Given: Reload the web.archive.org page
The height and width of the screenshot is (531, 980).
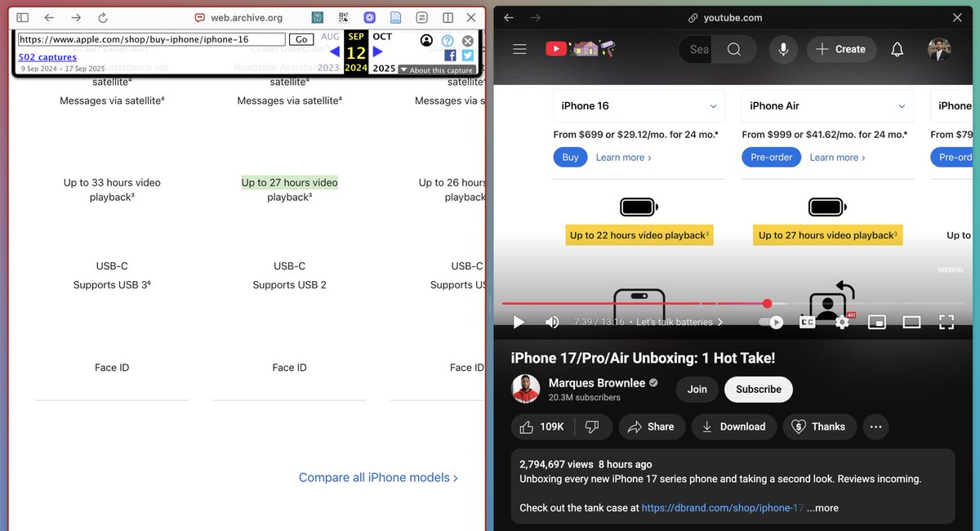Looking at the screenshot, I should (x=103, y=17).
